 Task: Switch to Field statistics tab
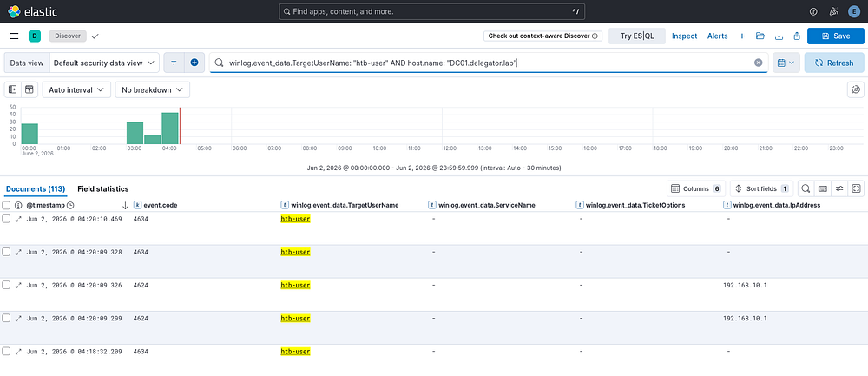103,188
